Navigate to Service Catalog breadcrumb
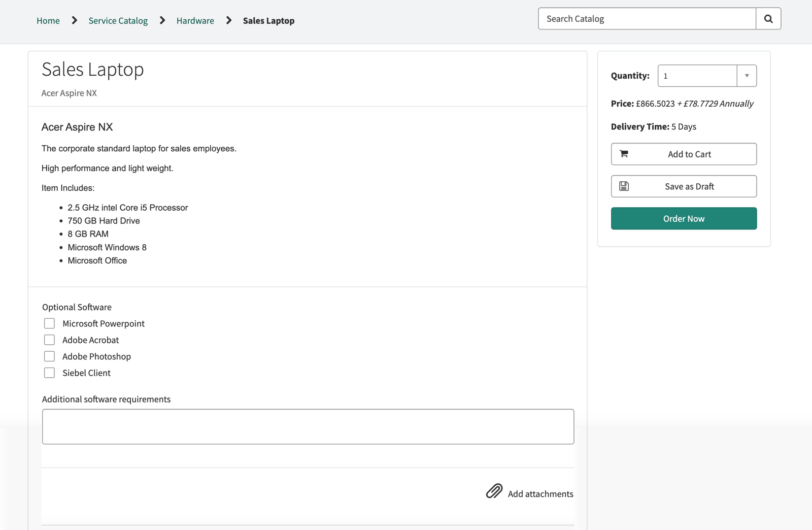 pos(118,21)
